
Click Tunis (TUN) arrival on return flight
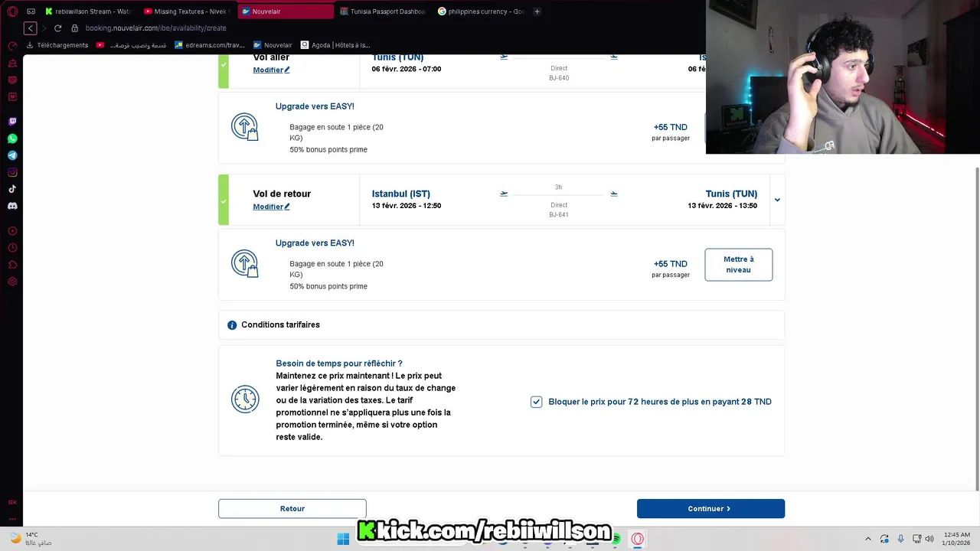click(x=731, y=194)
